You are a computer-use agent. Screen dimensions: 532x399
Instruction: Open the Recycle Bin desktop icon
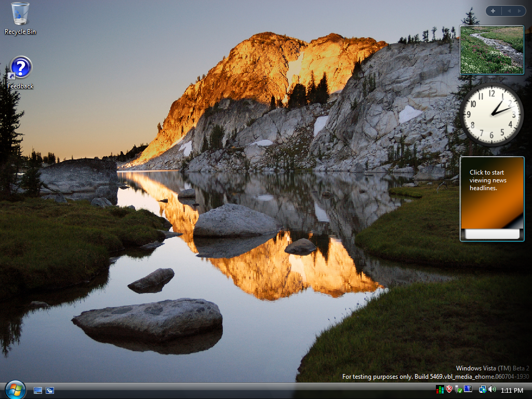pyautogui.click(x=20, y=19)
